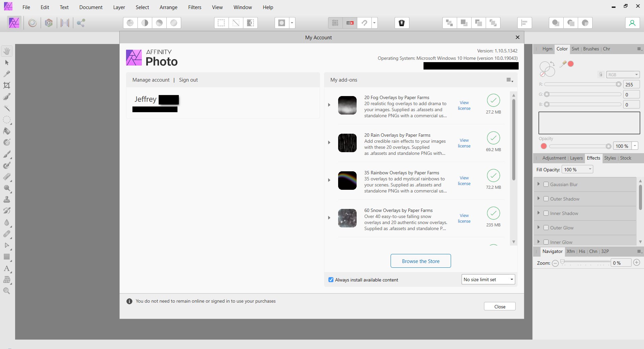This screenshot has height=349, width=644.
Task: View license for 20 Fog Overlays
Action: [x=464, y=105]
